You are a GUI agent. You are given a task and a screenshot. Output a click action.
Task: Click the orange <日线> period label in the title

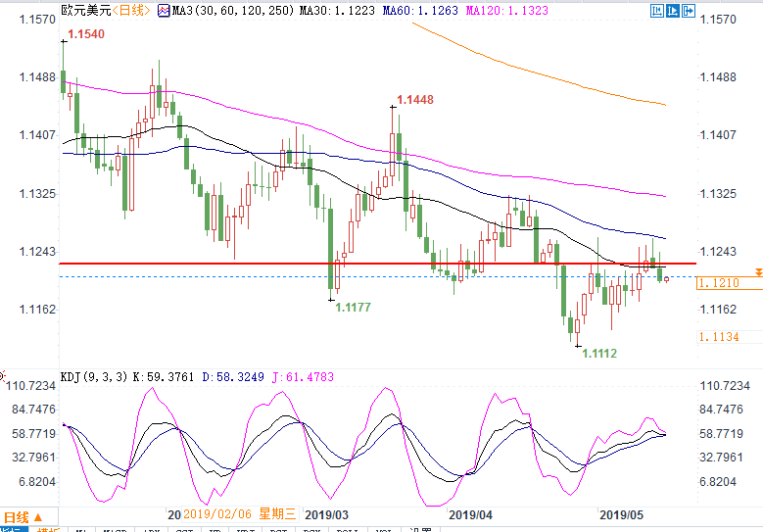tap(131, 10)
